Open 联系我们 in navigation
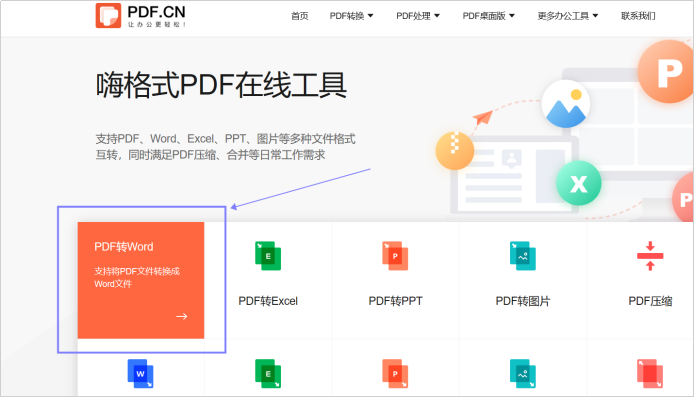 [638, 16]
